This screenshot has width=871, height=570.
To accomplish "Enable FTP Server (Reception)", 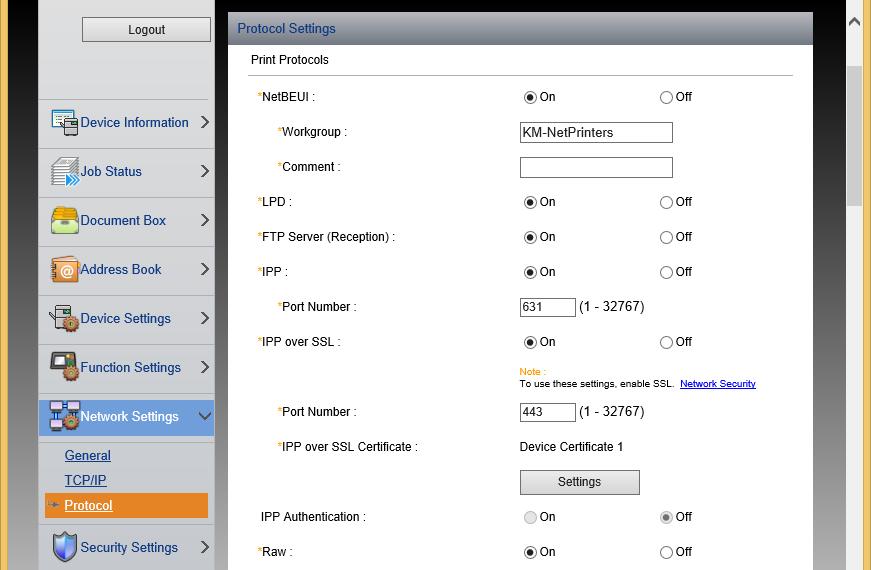I will [x=530, y=237].
